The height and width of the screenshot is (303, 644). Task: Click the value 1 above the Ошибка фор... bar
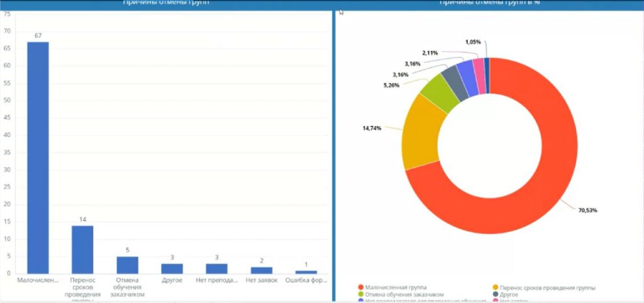pos(306,265)
